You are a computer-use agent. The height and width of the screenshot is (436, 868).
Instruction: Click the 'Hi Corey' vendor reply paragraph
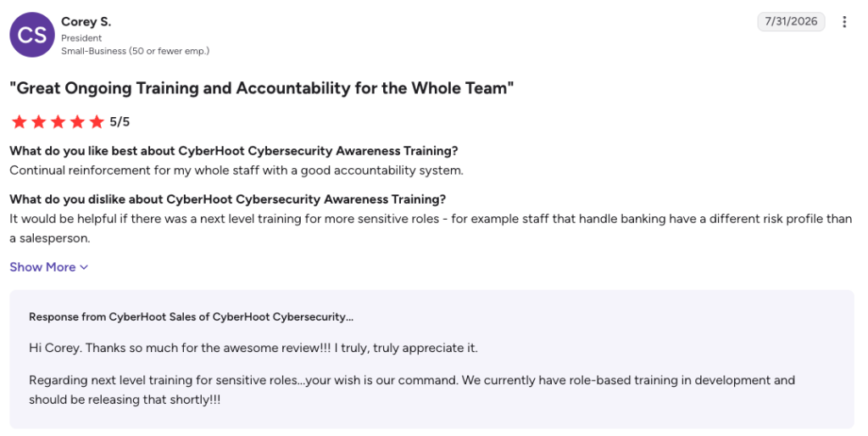click(x=253, y=348)
